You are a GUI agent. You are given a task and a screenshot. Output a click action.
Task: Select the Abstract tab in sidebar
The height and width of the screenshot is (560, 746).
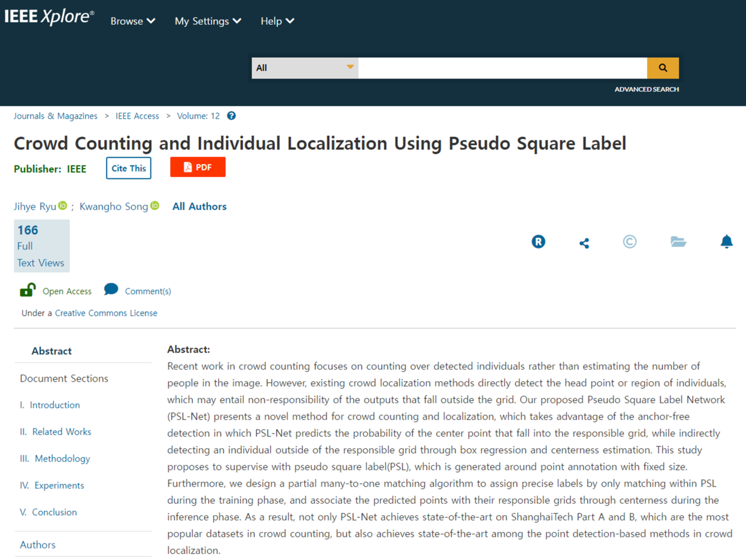(x=52, y=351)
